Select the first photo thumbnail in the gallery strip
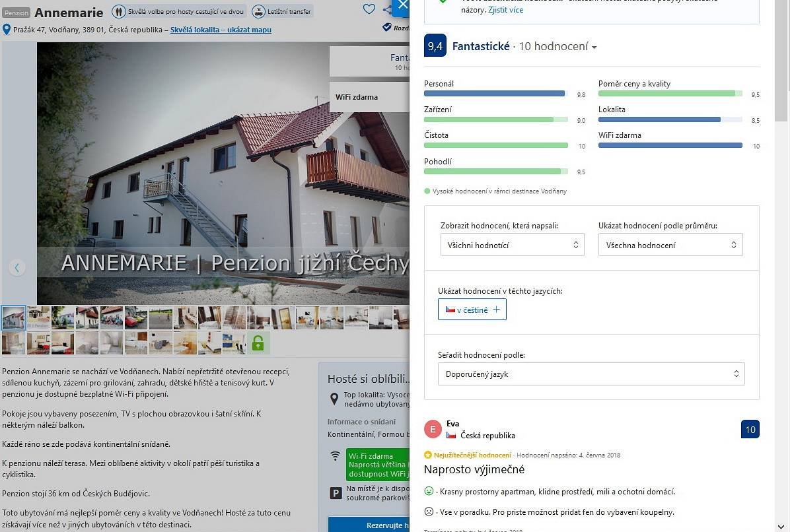790x532 pixels. 13,317
